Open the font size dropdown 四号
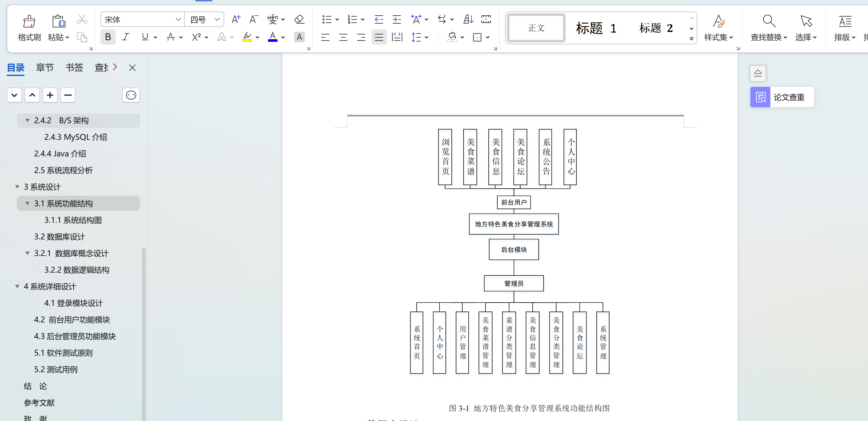Image resolution: width=868 pixels, height=421 pixels. [x=217, y=19]
